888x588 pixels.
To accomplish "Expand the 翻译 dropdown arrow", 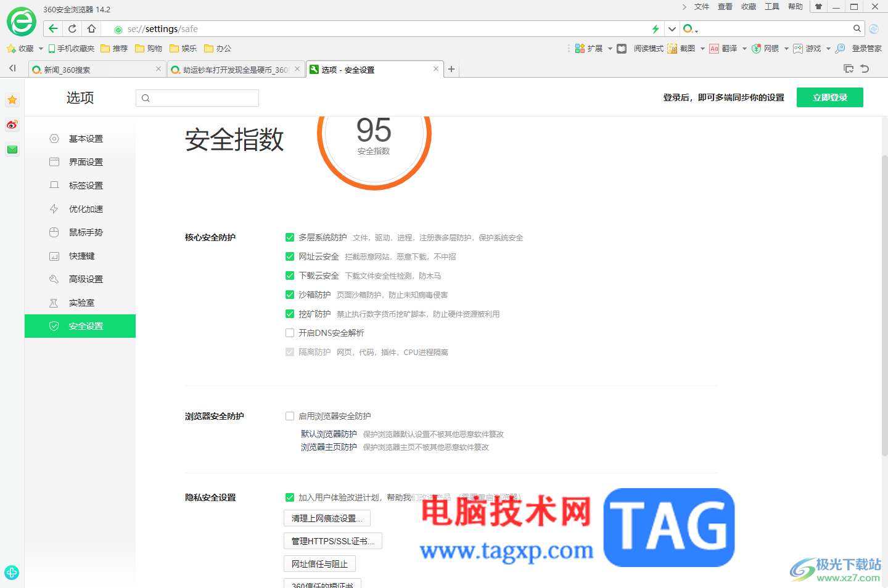I will [x=744, y=49].
